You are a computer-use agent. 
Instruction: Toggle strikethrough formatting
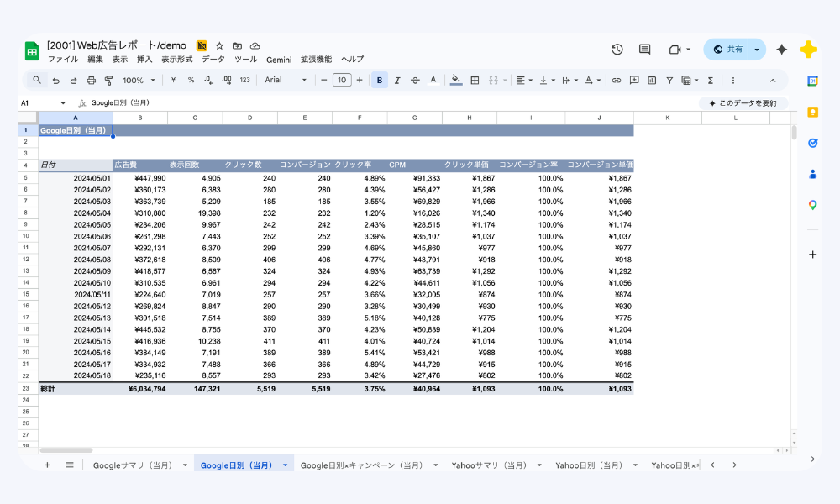pyautogui.click(x=415, y=81)
